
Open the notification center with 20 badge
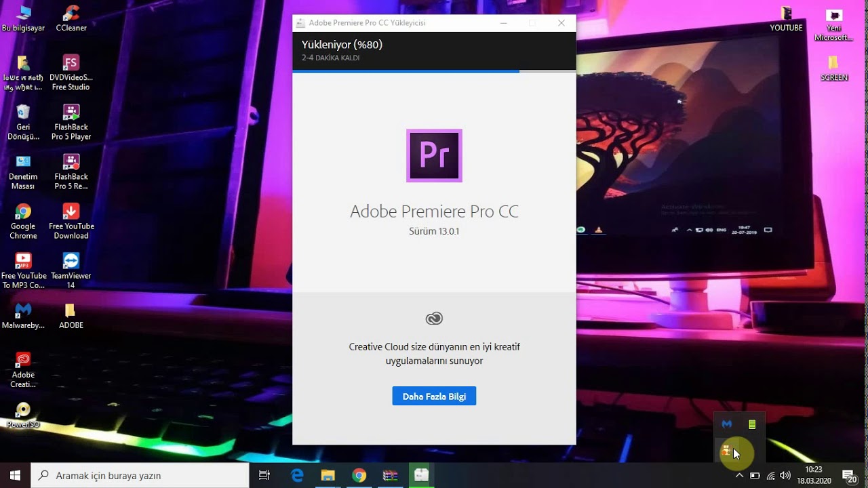click(849, 475)
